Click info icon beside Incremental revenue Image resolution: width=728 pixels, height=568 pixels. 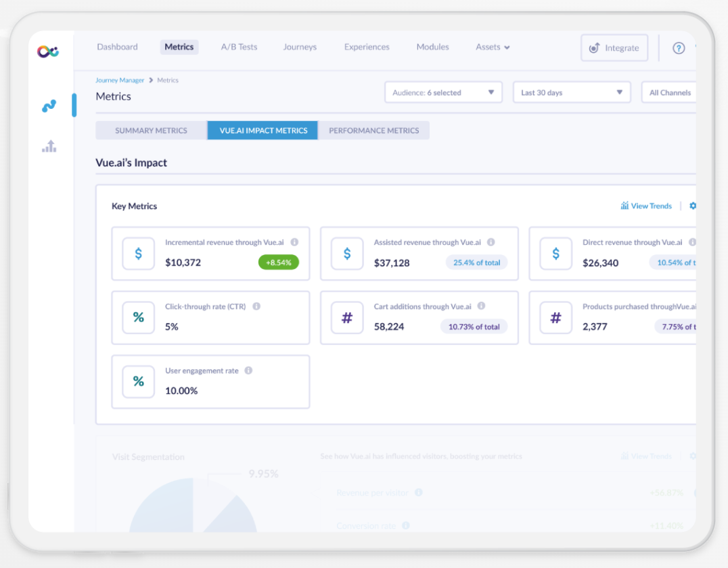(x=294, y=242)
